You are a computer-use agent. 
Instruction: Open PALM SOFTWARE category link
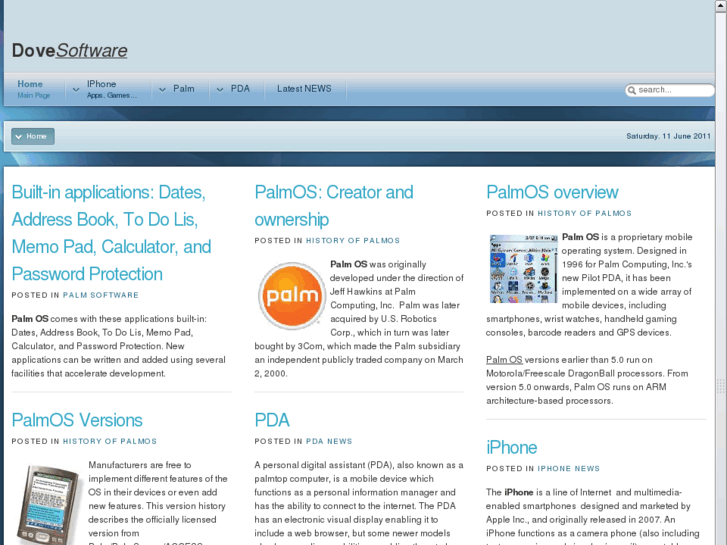(101, 295)
